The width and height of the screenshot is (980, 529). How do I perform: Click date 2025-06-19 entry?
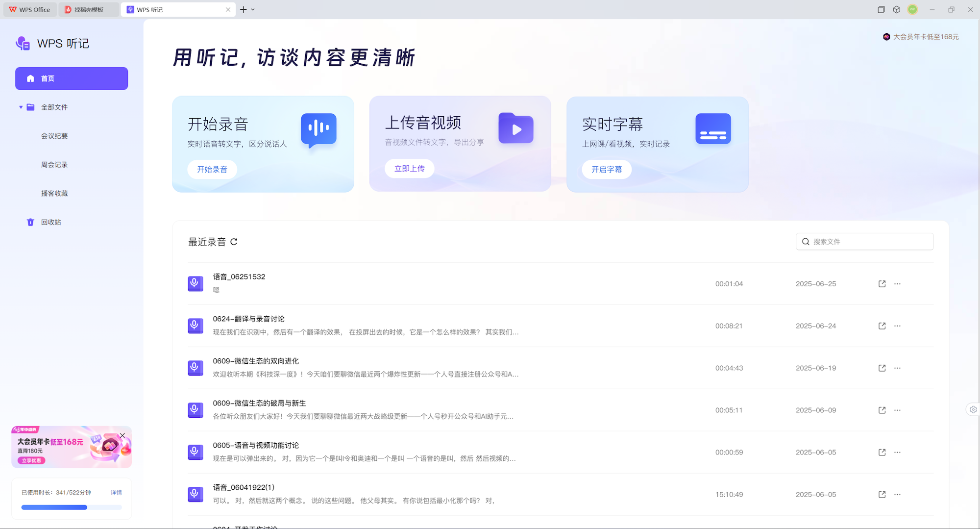click(x=816, y=368)
